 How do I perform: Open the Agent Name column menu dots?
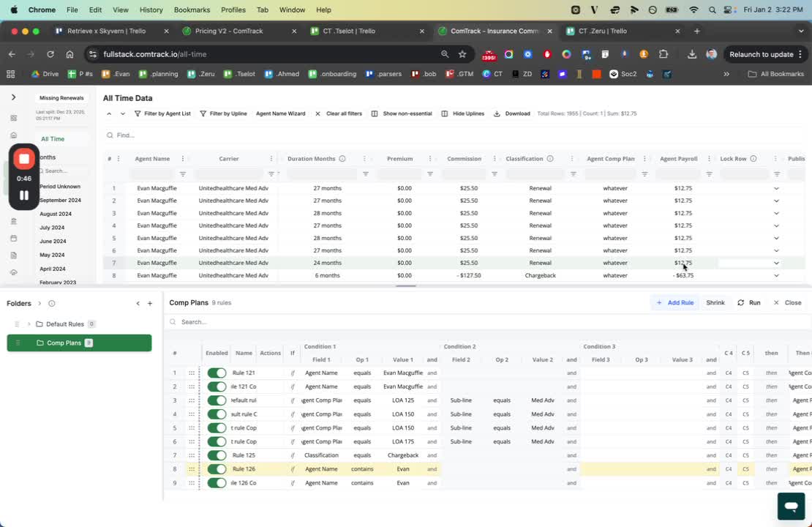click(x=183, y=159)
